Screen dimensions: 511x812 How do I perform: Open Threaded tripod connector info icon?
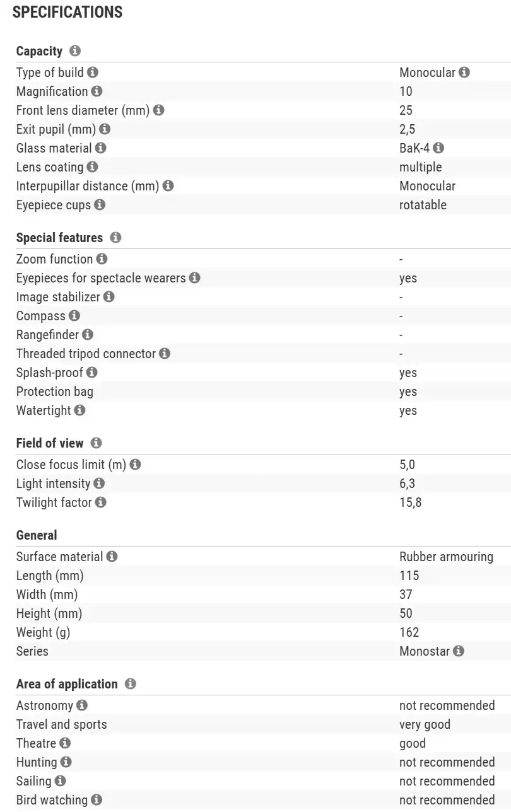[x=165, y=354]
